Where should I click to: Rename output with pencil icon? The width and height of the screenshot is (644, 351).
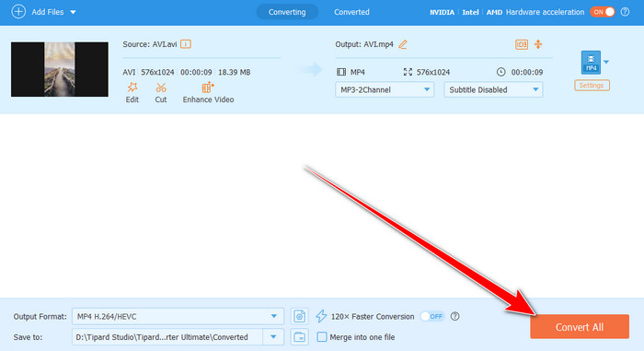click(x=403, y=44)
